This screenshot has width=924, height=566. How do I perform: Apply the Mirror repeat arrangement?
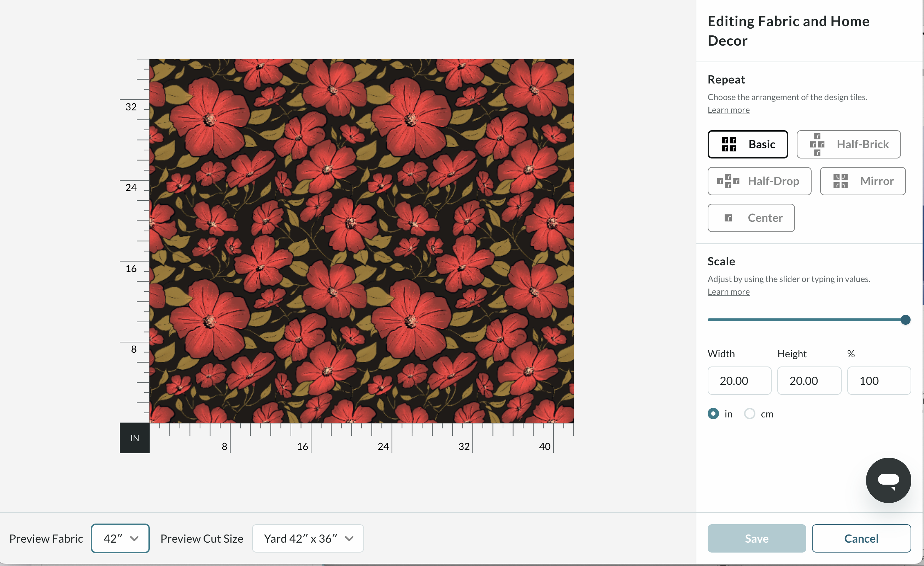(x=862, y=181)
